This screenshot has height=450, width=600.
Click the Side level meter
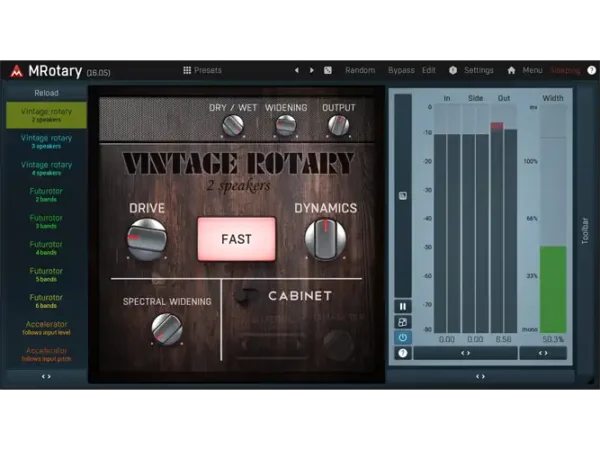[475, 220]
